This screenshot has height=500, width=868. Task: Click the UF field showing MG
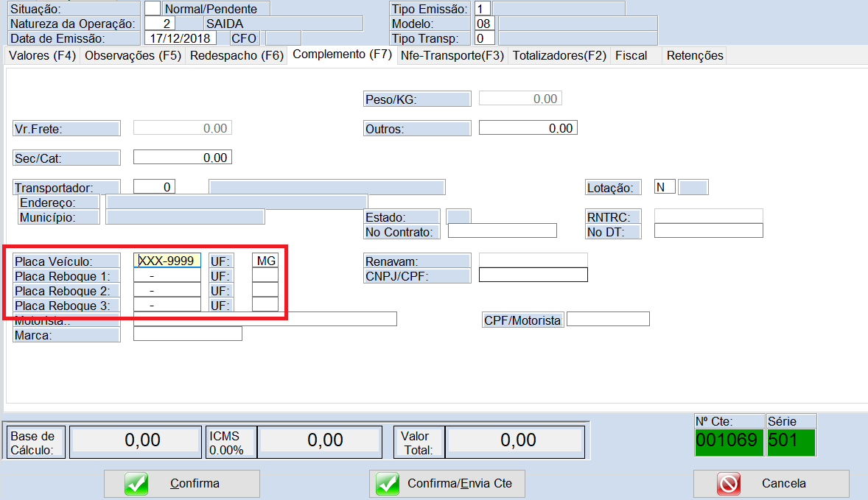pyautogui.click(x=265, y=261)
